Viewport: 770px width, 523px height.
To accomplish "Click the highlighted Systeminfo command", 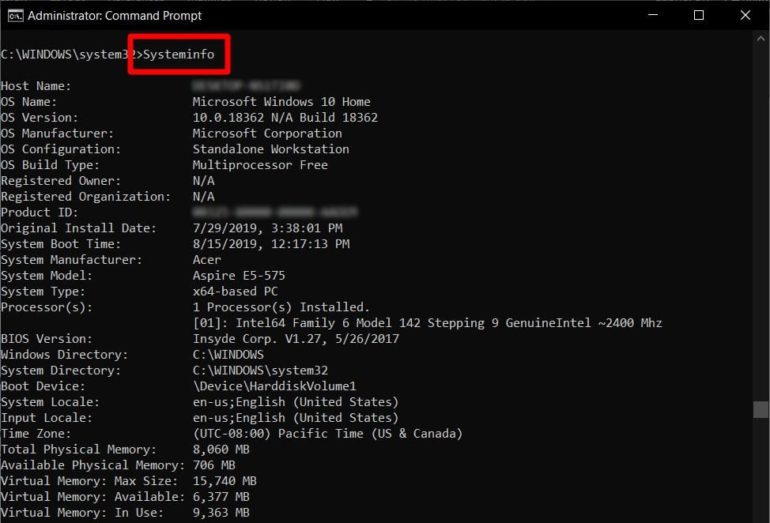I will tap(178, 54).
